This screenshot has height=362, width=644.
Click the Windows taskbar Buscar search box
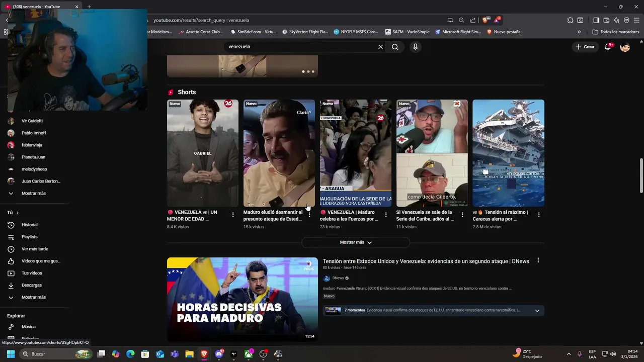click(56, 354)
